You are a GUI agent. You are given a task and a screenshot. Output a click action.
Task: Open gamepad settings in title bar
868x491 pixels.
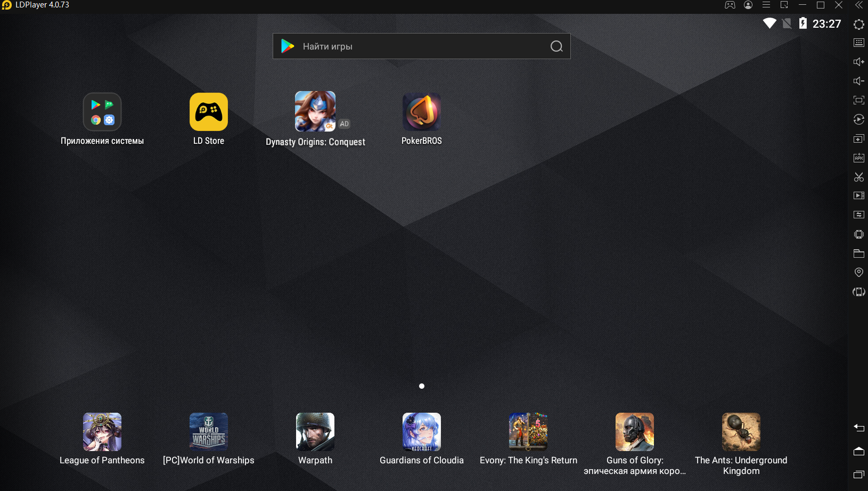point(730,5)
